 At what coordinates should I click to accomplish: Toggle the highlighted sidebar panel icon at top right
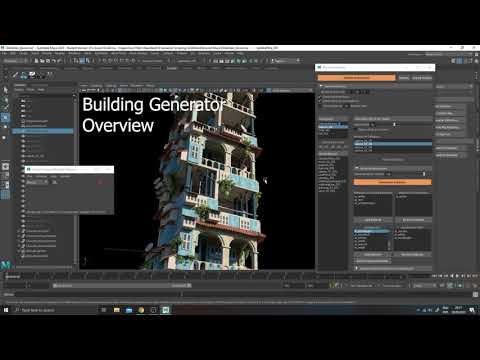click(460, 61)
